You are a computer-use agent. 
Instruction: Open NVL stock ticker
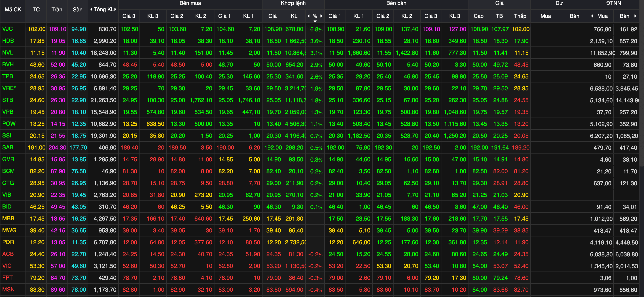pos(8,53)
